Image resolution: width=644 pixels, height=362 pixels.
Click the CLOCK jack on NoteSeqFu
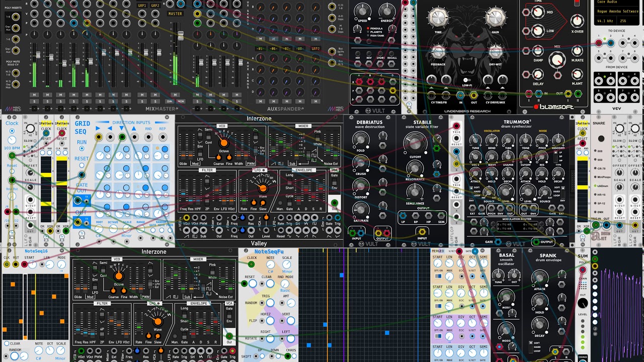click(251, 263)
